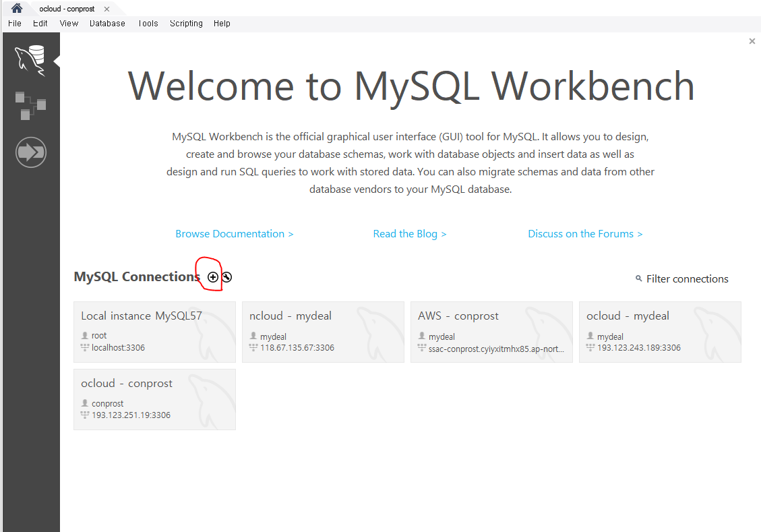Click the home tab icon
The image size is (761, 532).
(x=16, y=8)
